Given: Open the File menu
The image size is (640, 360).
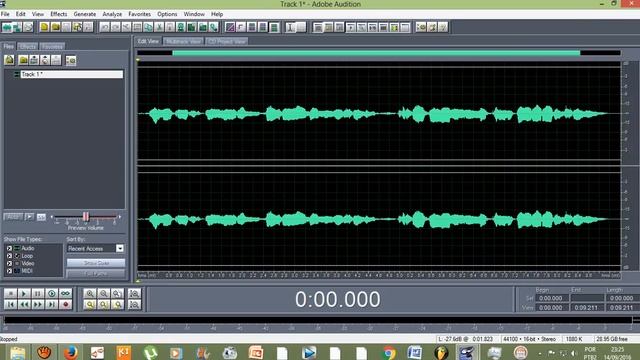Looking at the screenshot, I should click(5, 14).
